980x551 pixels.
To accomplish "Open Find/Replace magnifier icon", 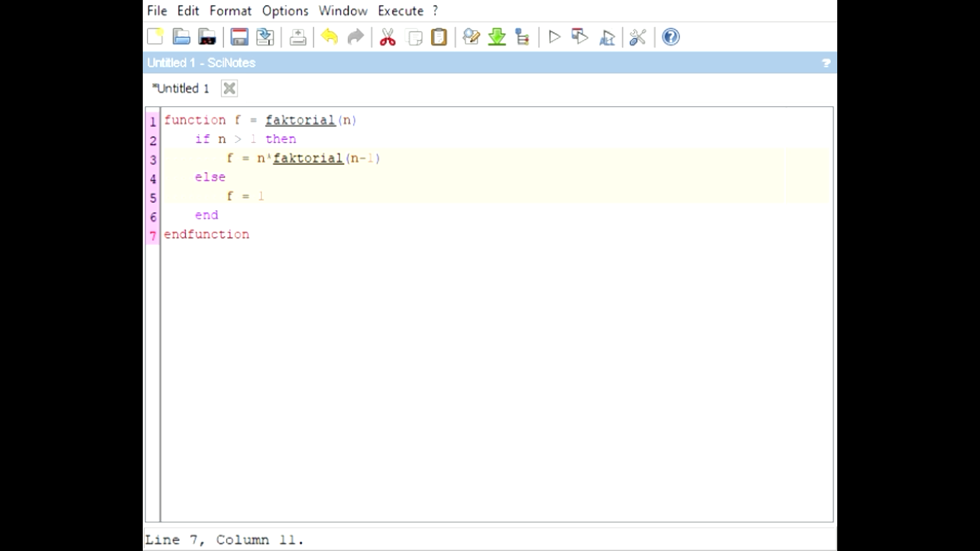I will (x=471, y=37).
